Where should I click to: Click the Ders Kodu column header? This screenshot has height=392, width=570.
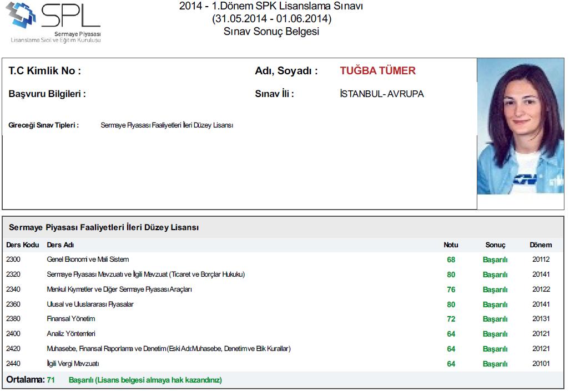23,245
